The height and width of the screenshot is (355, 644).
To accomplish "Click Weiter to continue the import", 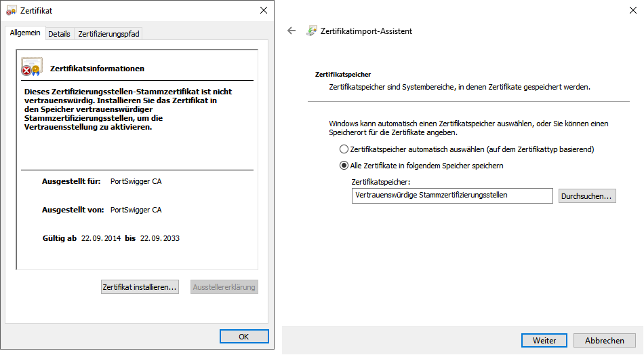I will point(544,341).
